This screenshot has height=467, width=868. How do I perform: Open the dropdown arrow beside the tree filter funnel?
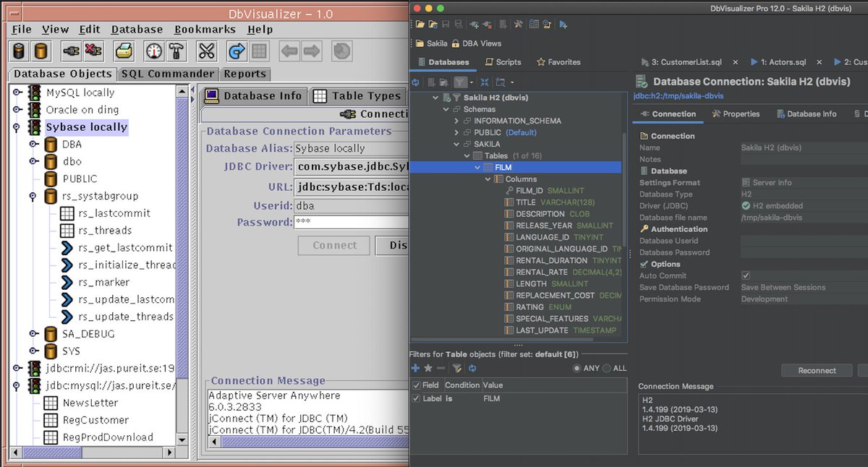pyautogui.click(x=472, y=82)
